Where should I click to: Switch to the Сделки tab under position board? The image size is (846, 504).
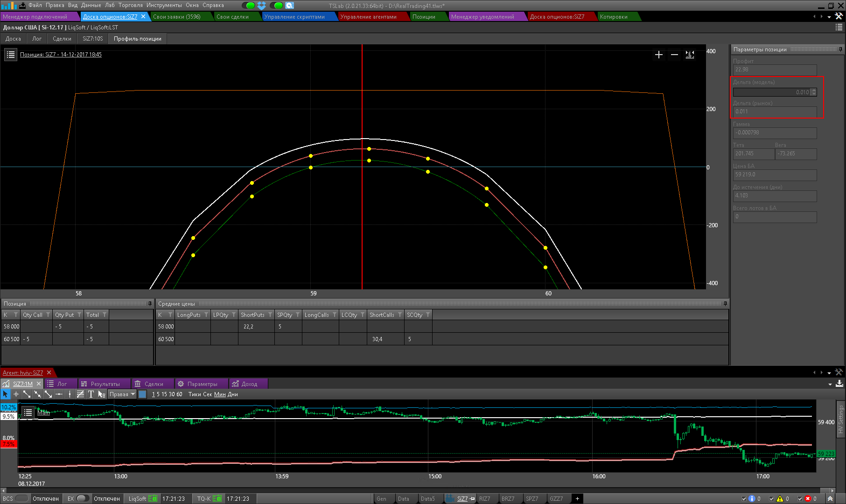coord(62,39)
